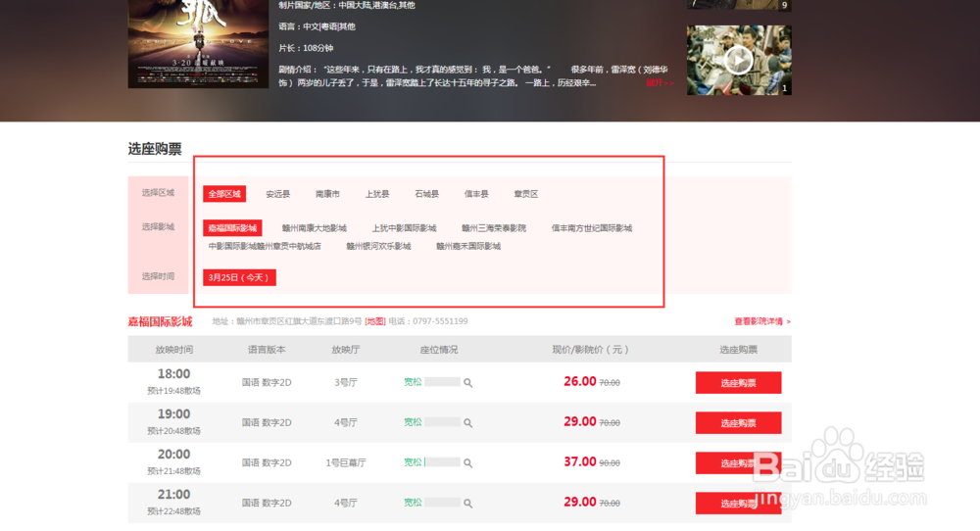Click the 29.00 price for the 19:00 show

[580, 421]
